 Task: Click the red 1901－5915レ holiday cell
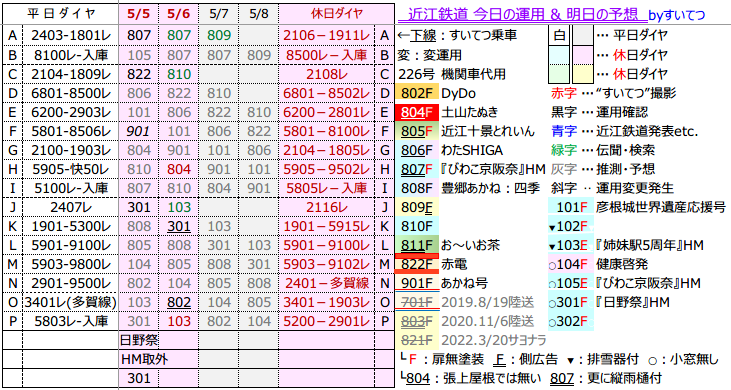point(326,226)
